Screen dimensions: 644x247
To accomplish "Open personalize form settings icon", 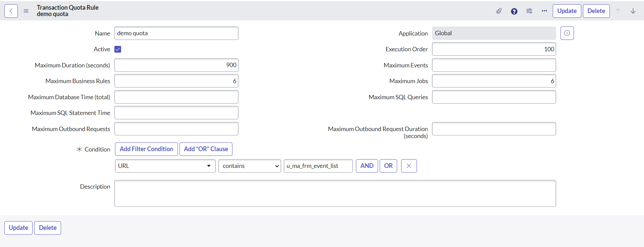I will coord(529,11).
